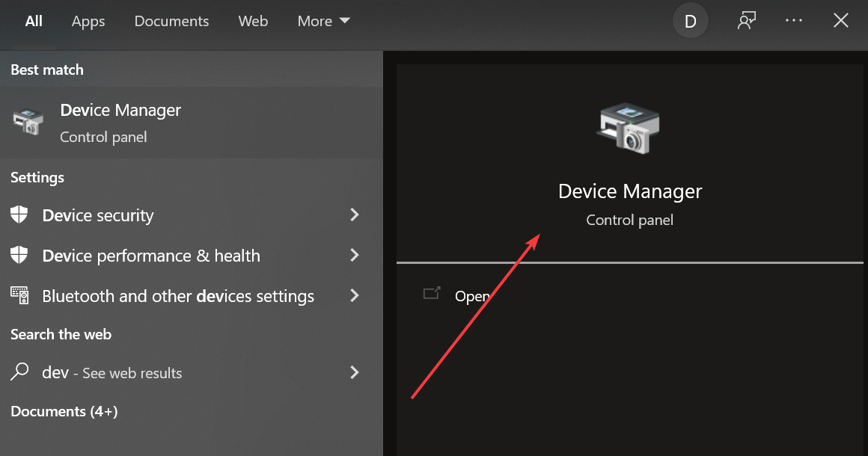Open the ellipsis options menu
The height and width of the screenshot is (456, 868).
[x=794, y=20]
